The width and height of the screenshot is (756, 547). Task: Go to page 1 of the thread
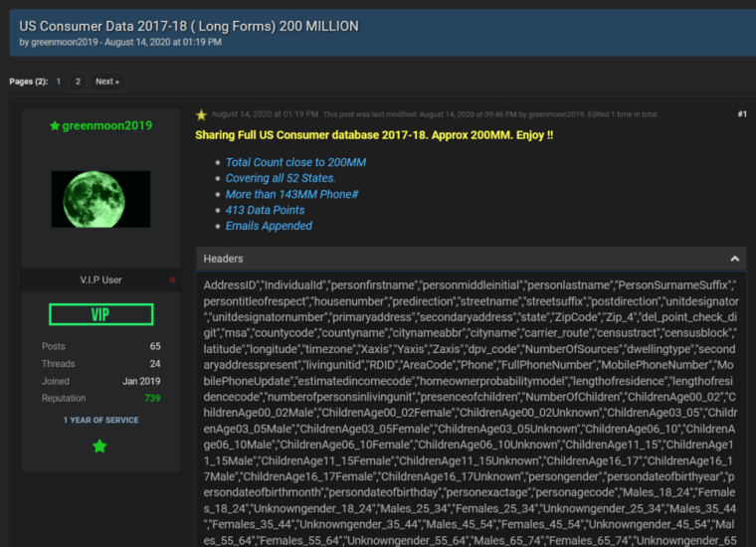pyautogui.click(x=59, y=82)
